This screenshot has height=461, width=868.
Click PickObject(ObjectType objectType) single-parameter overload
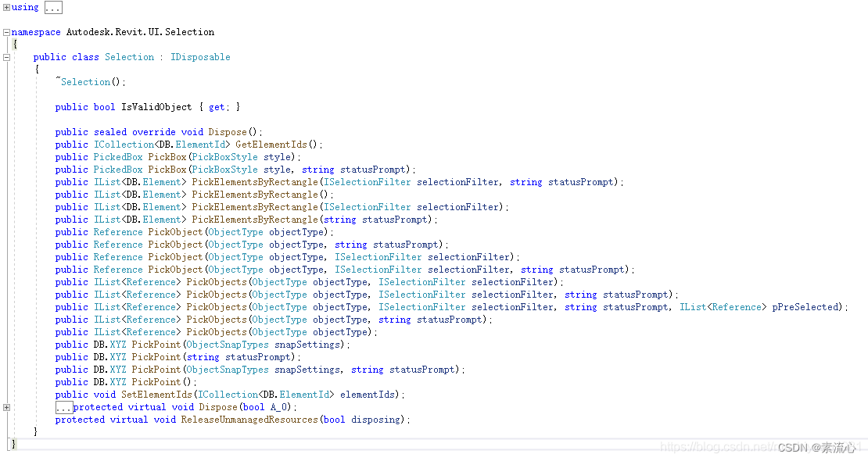[x=175, y=232]
